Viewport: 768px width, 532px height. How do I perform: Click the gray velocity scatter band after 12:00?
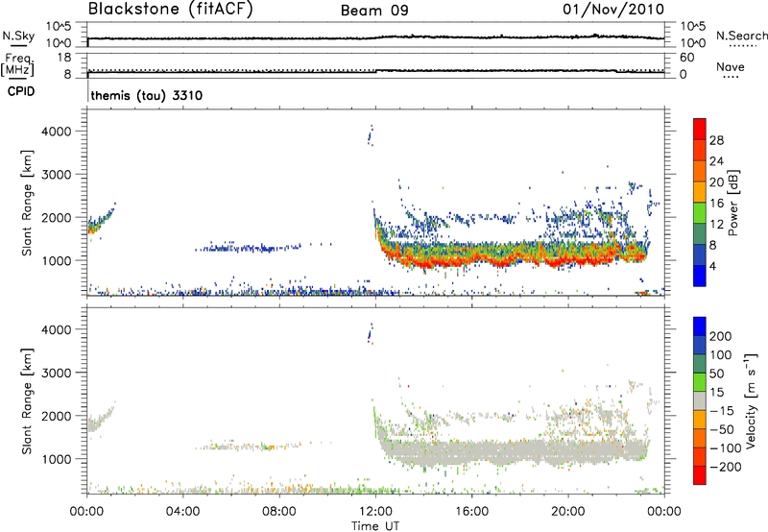coord(512,450)
